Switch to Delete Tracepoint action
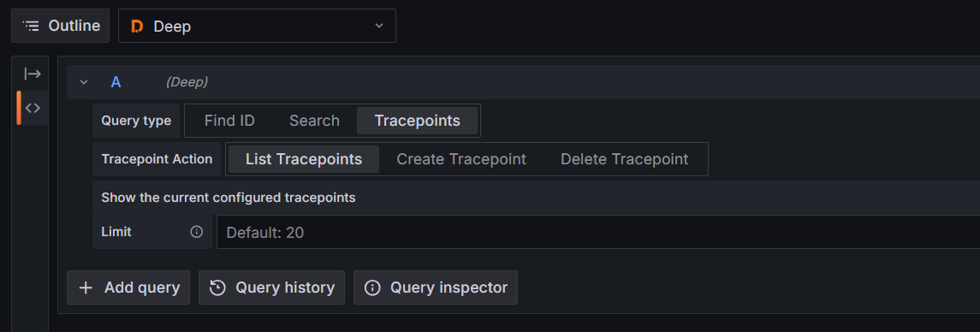Screen dimensions: 980x332 (624, 159)
